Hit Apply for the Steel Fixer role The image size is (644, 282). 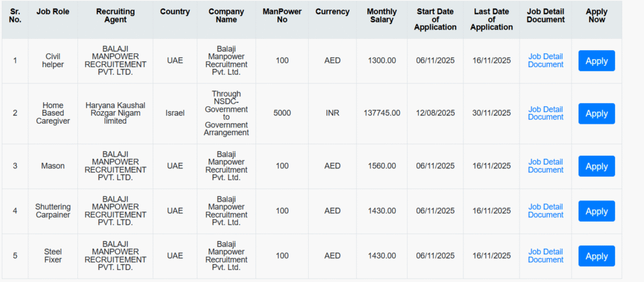coord(596,256)
